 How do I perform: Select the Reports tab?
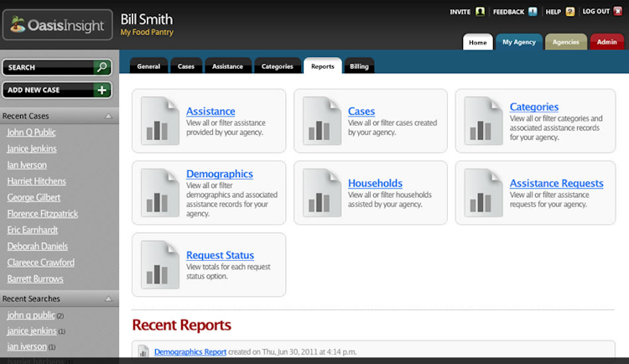coord(323,66)
